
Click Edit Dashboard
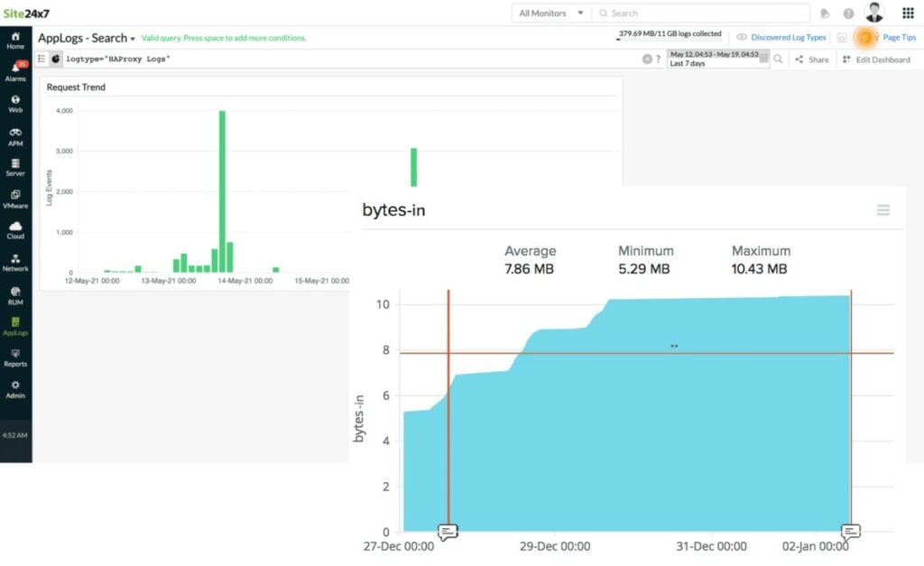point(876,60)
